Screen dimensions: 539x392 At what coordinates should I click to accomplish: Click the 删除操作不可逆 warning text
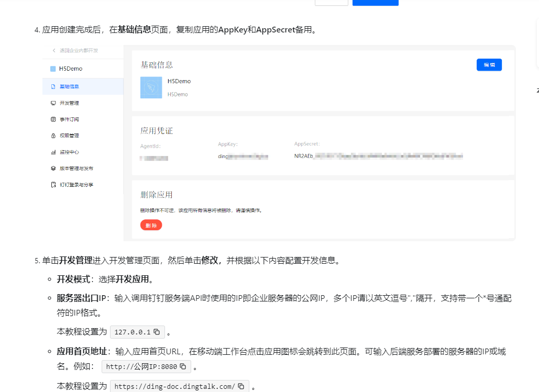[x=202, y=210]
